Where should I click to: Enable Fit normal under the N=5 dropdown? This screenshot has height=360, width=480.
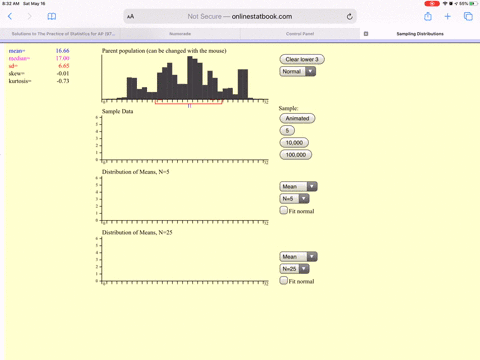pyautogui.click(x=284, y=210)
